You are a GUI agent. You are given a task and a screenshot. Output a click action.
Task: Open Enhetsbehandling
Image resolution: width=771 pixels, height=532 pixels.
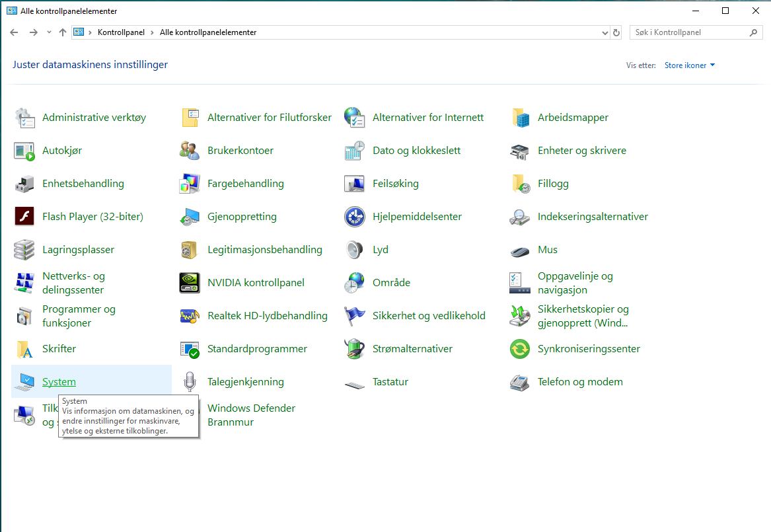tap(82, 184)
